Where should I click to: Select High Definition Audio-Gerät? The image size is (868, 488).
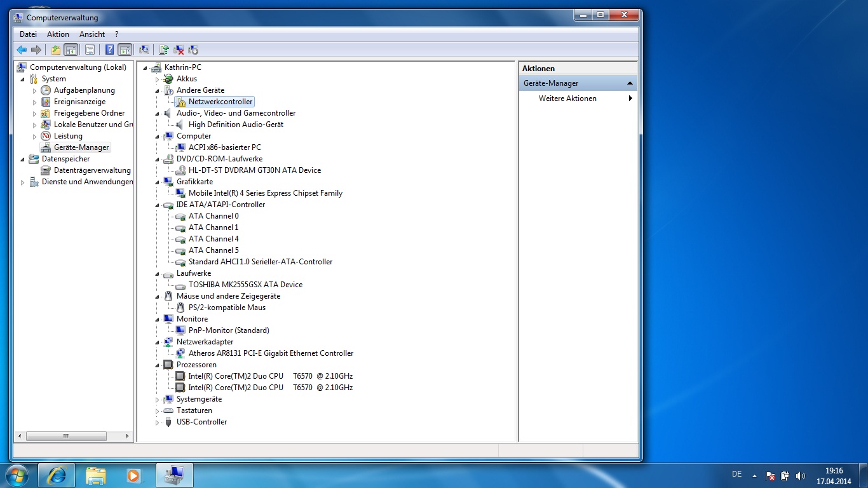tap(236, 125)
